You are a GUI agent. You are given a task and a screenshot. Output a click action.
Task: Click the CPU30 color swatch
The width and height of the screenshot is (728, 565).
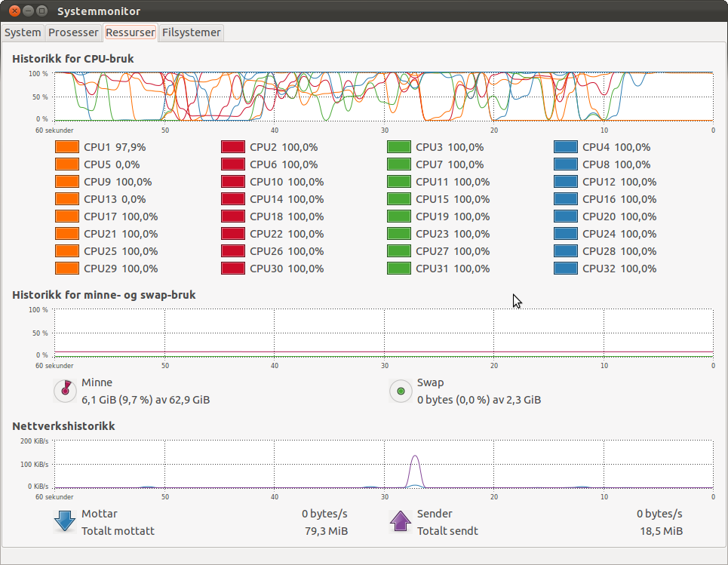233,269
